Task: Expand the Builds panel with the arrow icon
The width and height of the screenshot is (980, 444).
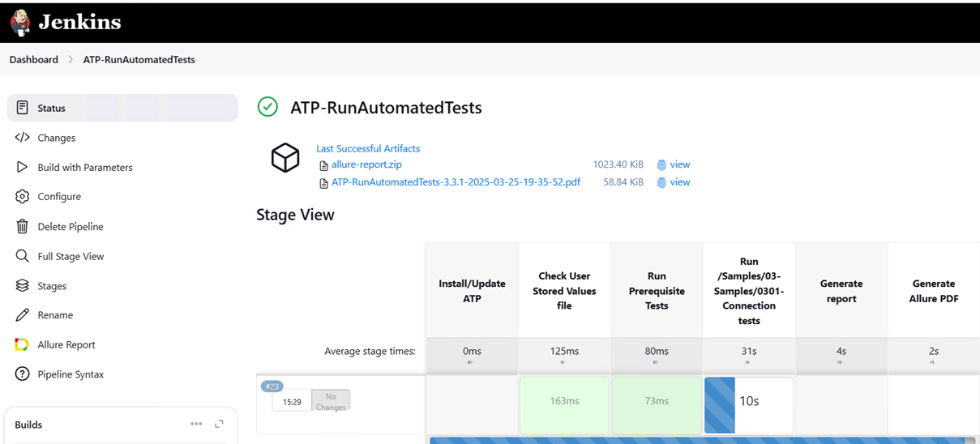Action: 219,424
